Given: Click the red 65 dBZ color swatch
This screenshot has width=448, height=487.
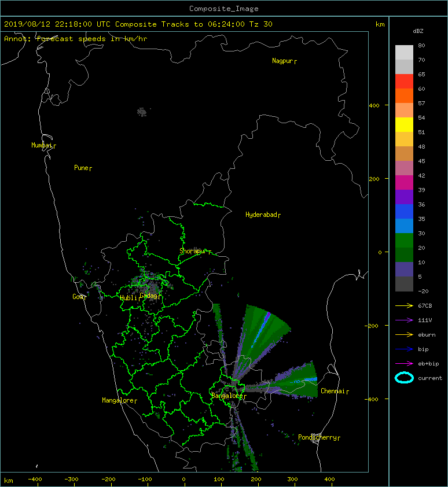Looking at the screenshot, I should click(x=404, y=81).
